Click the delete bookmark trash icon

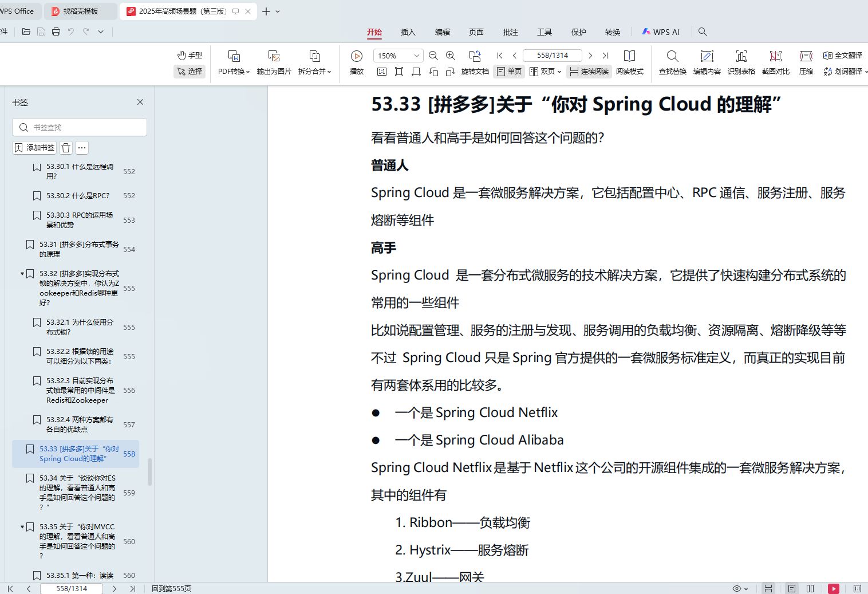click(66, 148)
